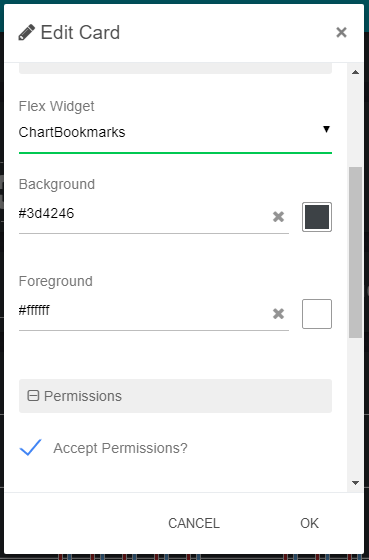The height and width of the screenshot is (560, 369).
Task: Open the Flex Widget dropdown arrow
Action: [326, 129]
